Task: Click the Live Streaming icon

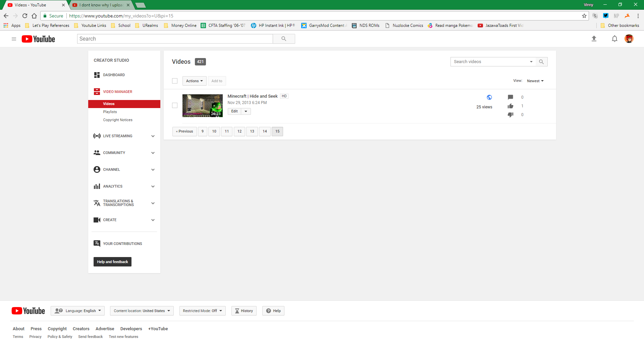Action: pos(97,136)
